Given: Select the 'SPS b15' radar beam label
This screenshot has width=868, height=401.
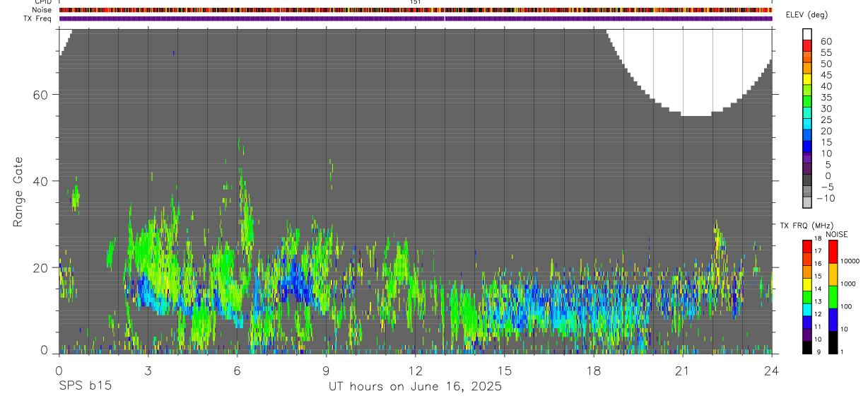Looking at the screenshot, I should [85, 387].
